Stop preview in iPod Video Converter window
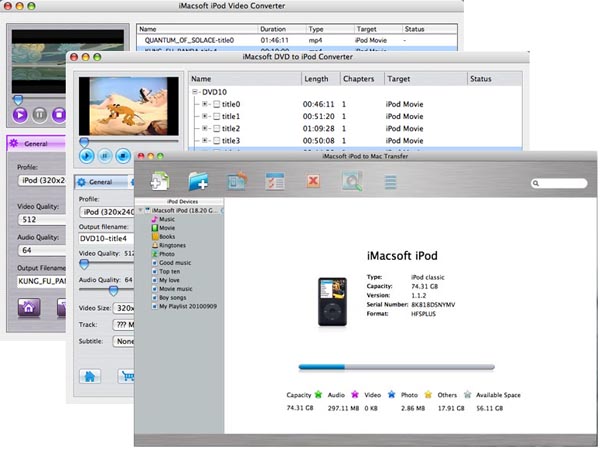The width and height of the screenshot is (600, 449). pos(59,114)
